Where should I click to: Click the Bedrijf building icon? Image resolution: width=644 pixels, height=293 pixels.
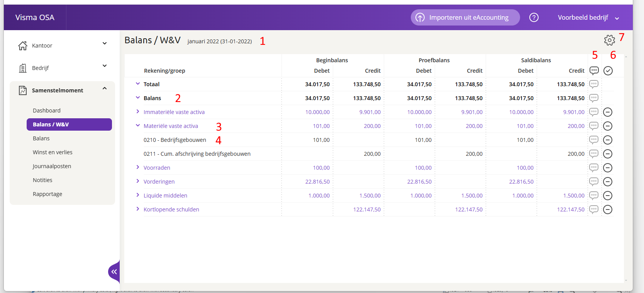[23, 68]
